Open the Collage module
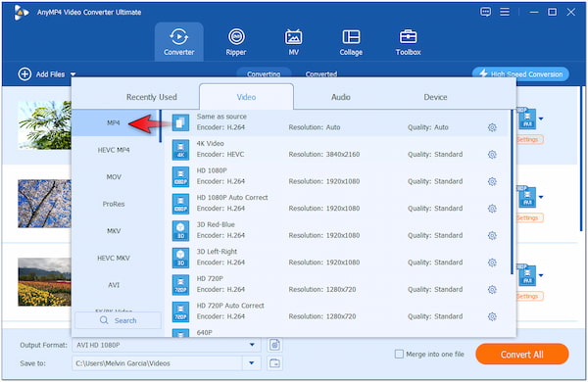The image size is (588, 382). pos(351,41)
